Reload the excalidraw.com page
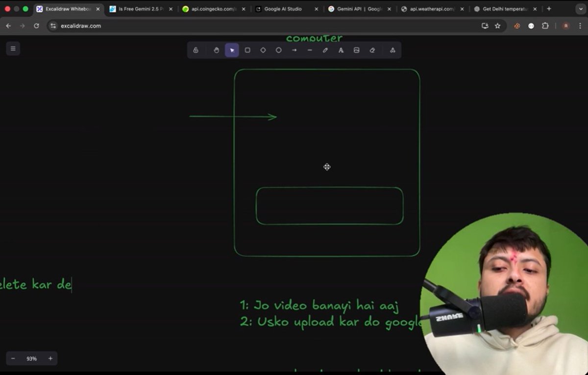Screen dimensions: 588x375 36,25
